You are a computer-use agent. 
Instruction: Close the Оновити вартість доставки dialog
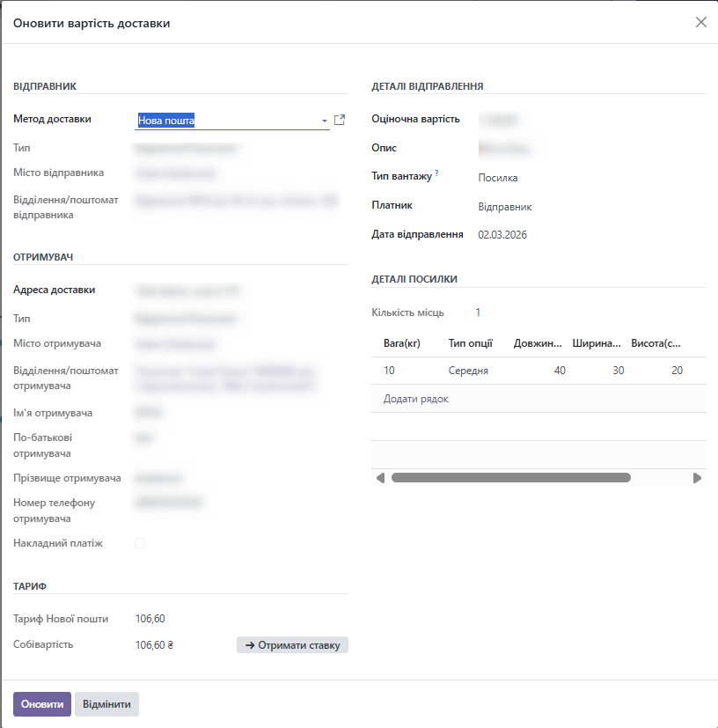700,22
